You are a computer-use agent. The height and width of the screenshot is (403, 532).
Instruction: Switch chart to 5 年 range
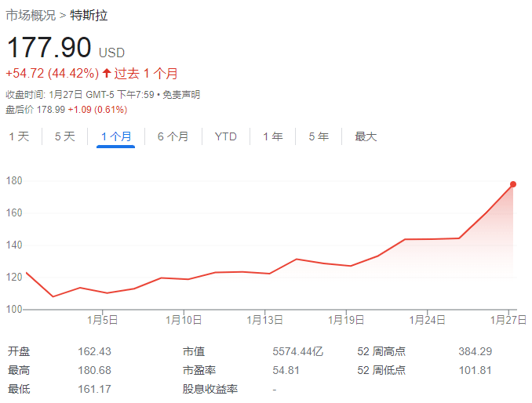click(319, 136)
